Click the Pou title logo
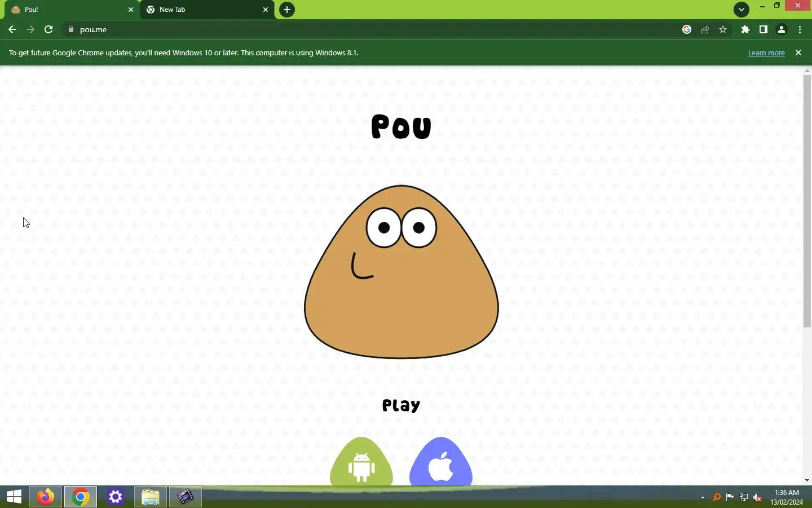This screenshot has width=812, height=508. pos(401,127)
